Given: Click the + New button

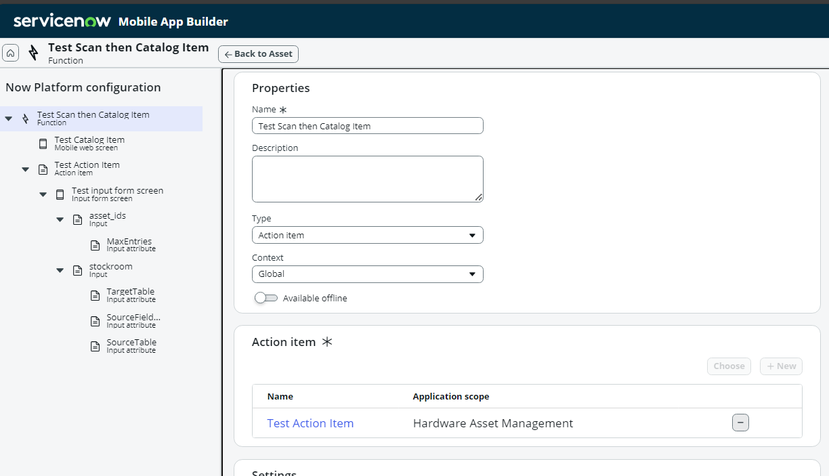Looking at the screenshot, I should pos(781,366).
